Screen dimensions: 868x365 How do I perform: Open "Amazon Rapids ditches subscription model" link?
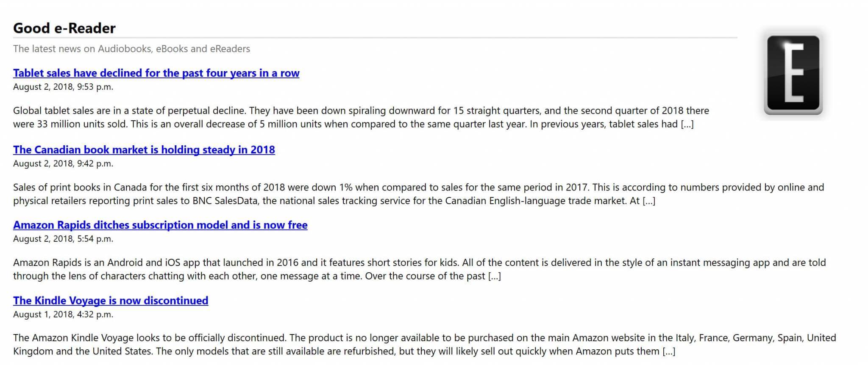[160, 225]
